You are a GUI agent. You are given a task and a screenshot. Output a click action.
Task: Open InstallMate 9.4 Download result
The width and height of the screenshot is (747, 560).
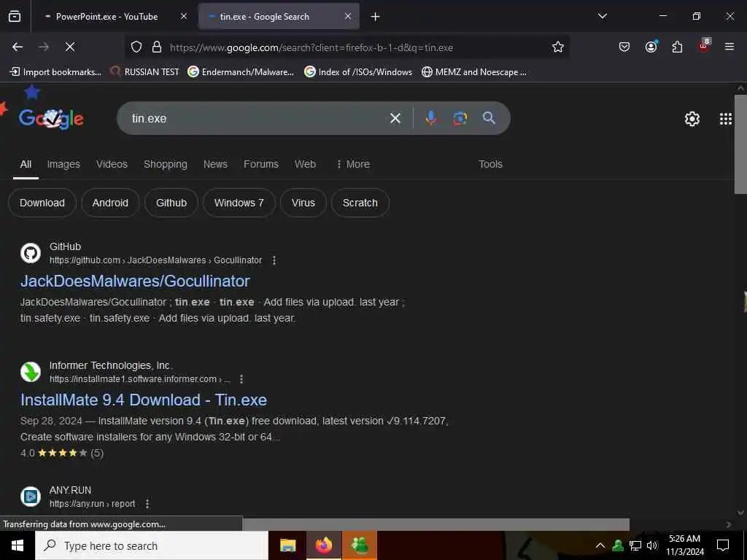(144, 400)
